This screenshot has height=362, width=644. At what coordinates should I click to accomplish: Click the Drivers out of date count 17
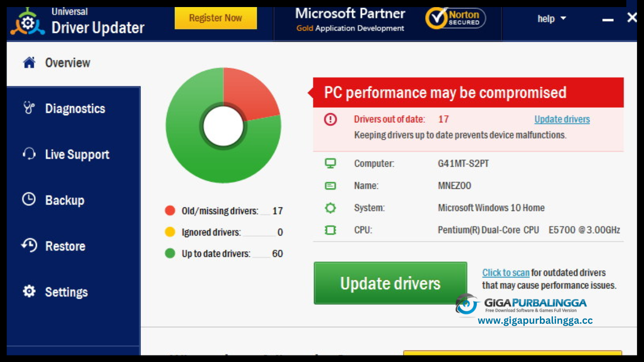(443, 119)
